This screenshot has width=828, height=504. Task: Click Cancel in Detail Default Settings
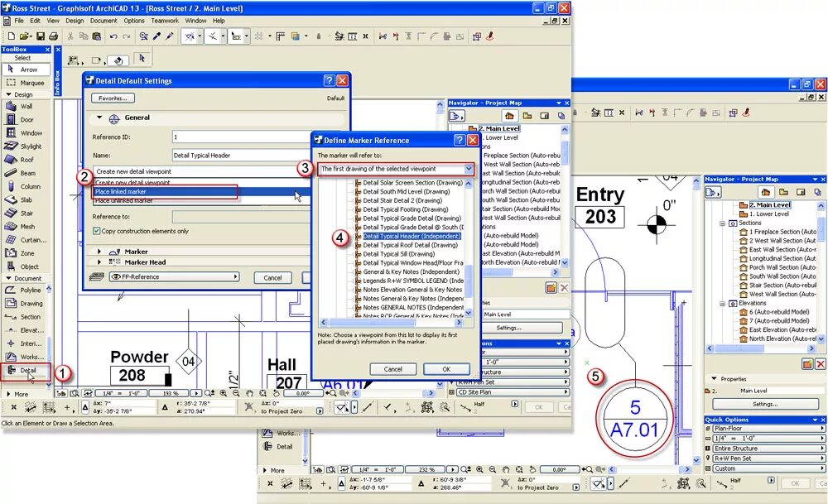coord(273,277)
